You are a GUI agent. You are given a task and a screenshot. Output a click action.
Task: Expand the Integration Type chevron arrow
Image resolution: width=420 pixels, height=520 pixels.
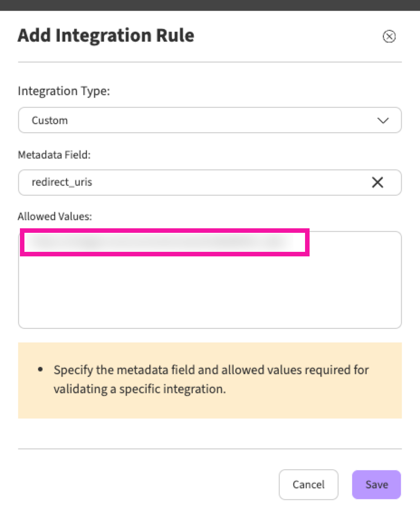[x=383, y=120]
